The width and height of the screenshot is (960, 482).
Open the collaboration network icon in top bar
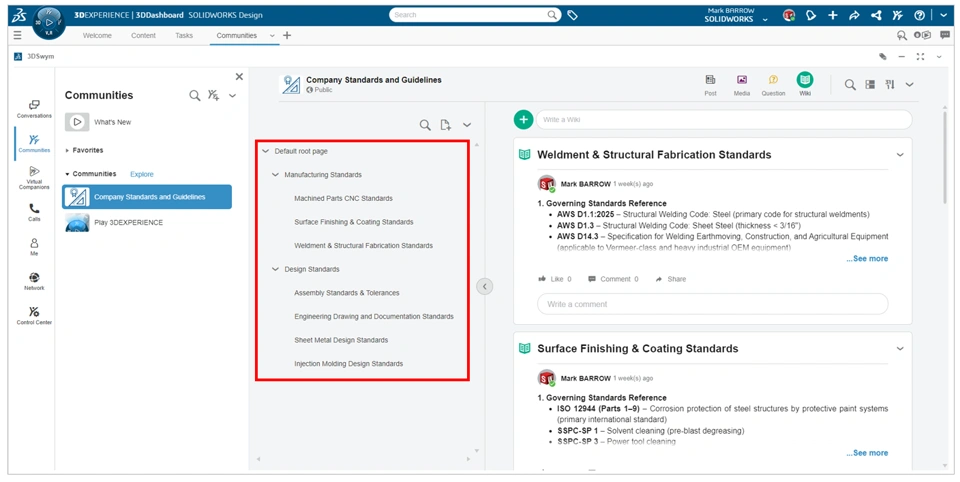pyautogui.click(x=876, y=16)
